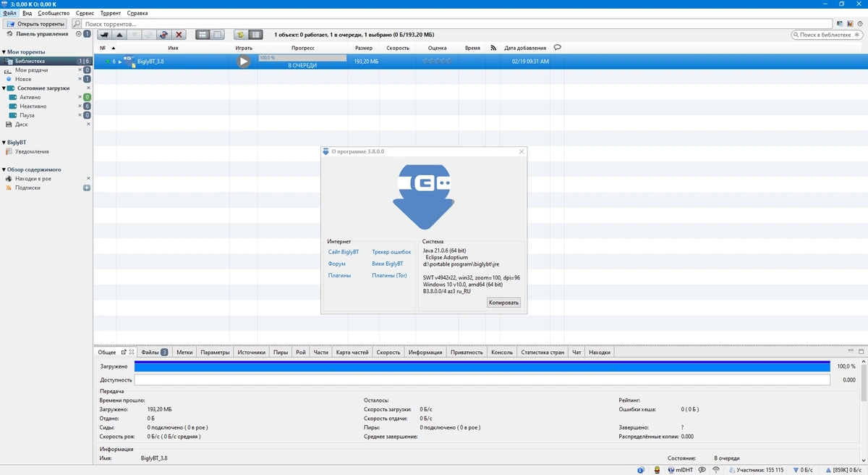Toggle the tag filter button in toolbar
Screen dimensions: 868x475
tap(240, 35)
